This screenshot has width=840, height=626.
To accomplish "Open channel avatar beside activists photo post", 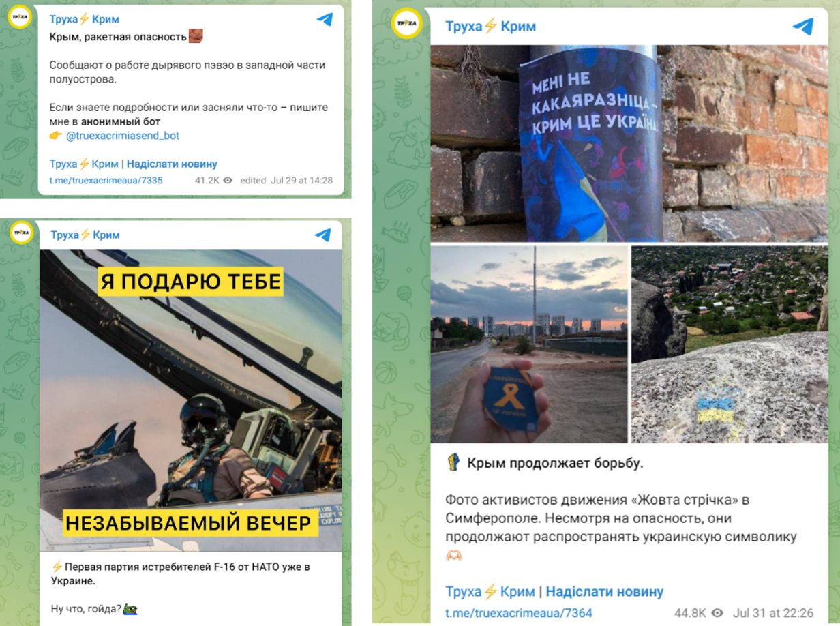I will (407, 23).
